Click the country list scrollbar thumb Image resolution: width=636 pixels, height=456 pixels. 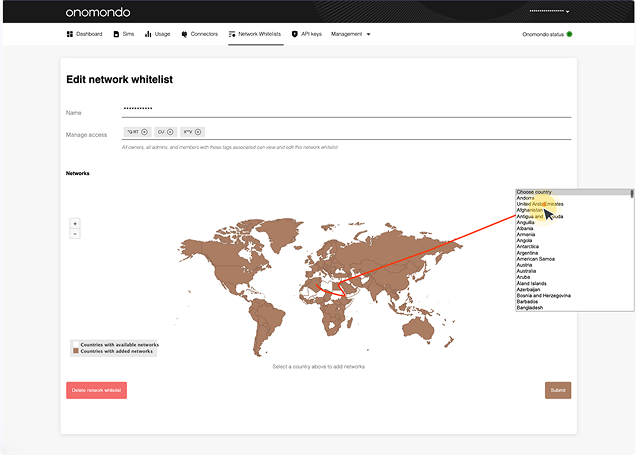632,194
